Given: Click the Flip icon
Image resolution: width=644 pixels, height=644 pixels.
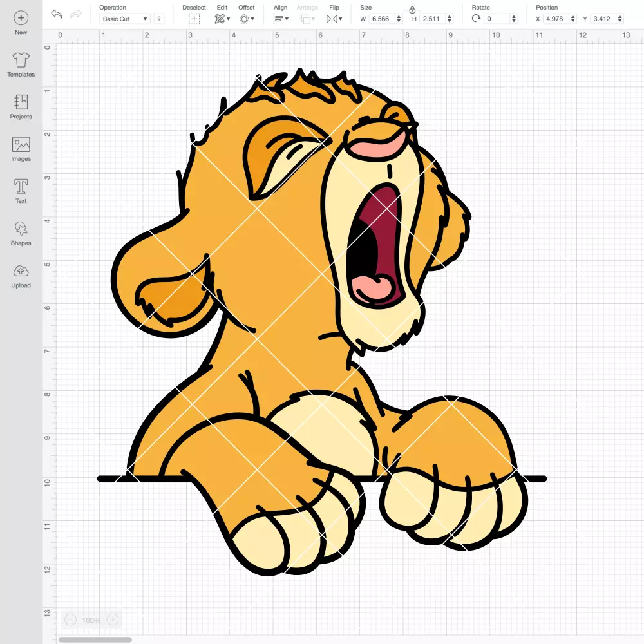Looking at the screenshot, I should (x=332, y=19).
